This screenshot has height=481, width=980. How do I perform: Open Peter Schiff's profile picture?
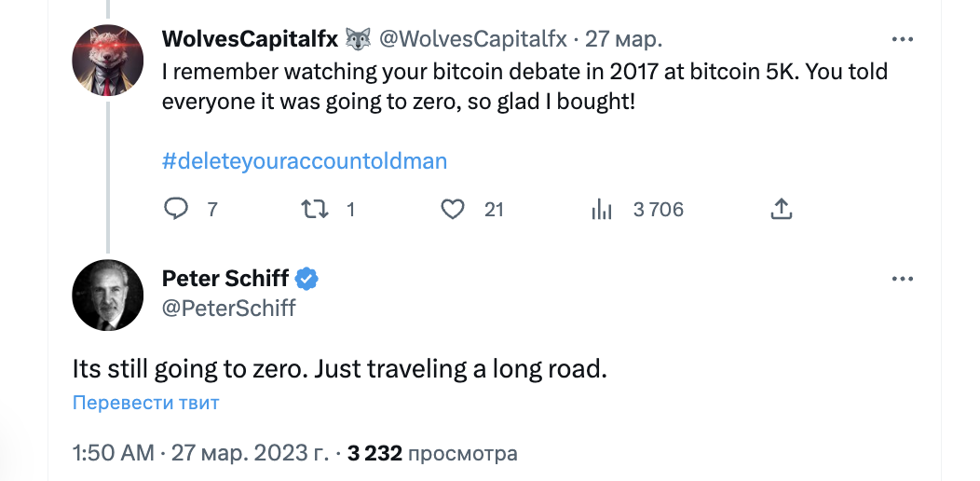tap(108, 295)
